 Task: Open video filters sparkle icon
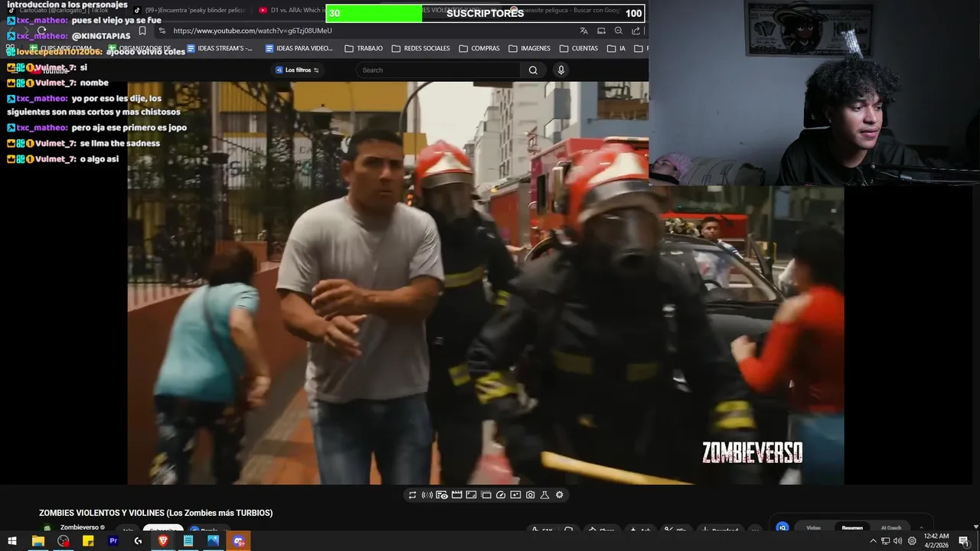coord(515,495)
